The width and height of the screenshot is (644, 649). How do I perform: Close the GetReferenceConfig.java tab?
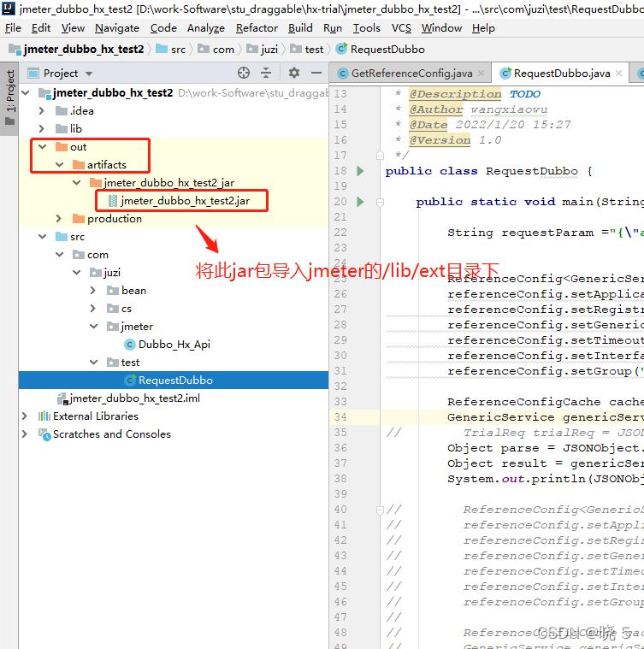[x=481, y=74]
